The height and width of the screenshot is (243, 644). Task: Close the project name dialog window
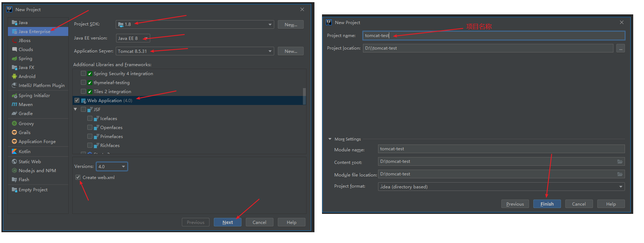click(x=622, y=22)
